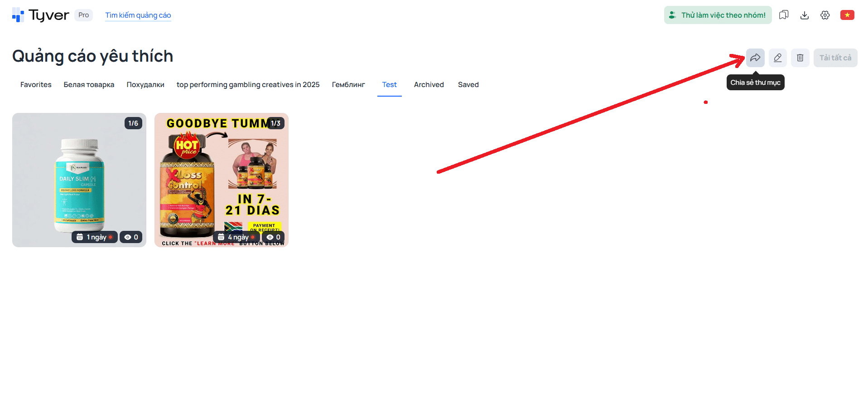This screenshot has width=868, height=400.
Task: Open the downloads icon in header
Action: (805, 15)
